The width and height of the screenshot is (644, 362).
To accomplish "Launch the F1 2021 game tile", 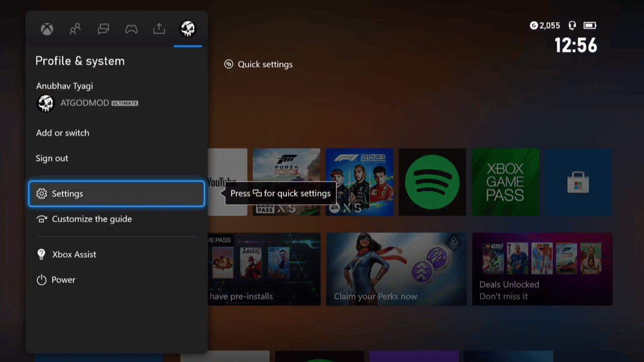I will (x=359, y=182).
